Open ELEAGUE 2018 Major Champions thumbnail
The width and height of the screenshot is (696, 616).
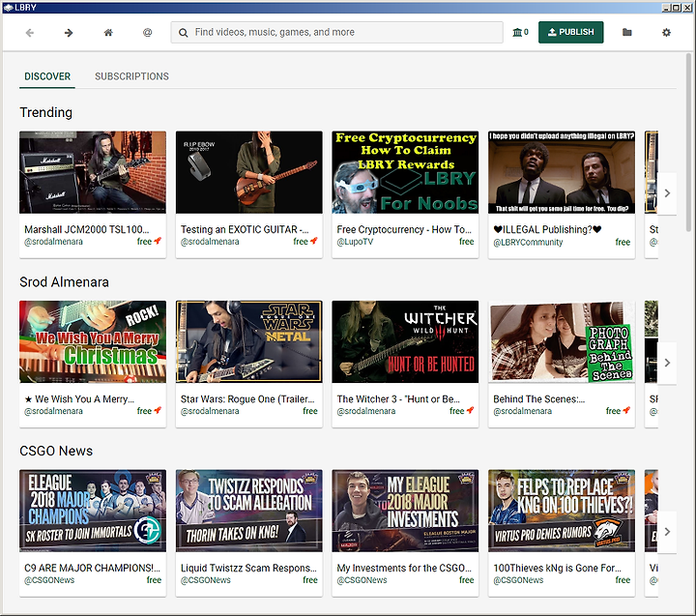pos(93,511)
